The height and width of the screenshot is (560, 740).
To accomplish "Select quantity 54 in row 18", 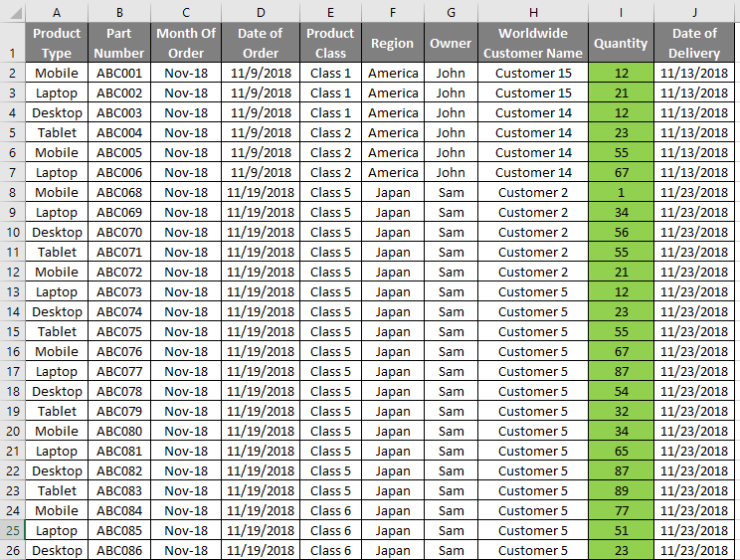I will click(621, 392).
